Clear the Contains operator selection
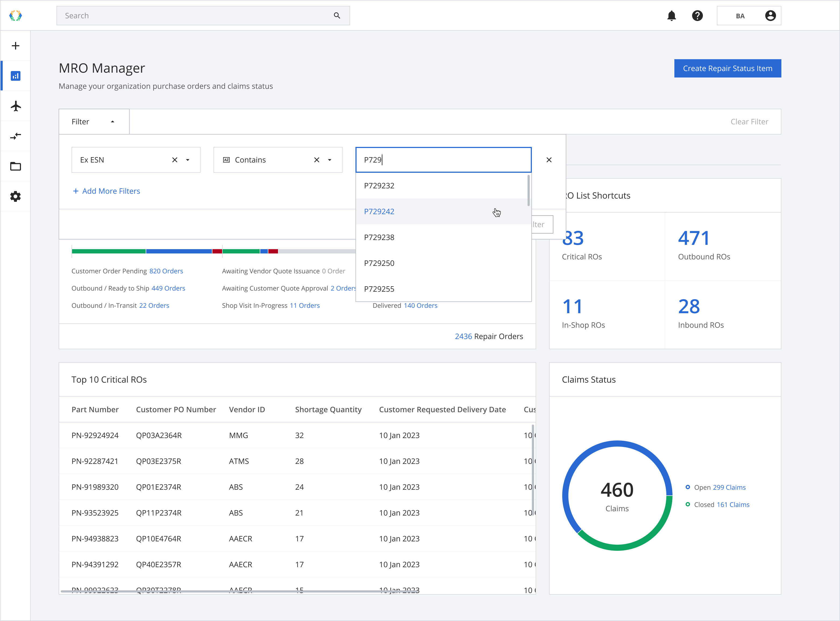 click(x=317, y=160)
